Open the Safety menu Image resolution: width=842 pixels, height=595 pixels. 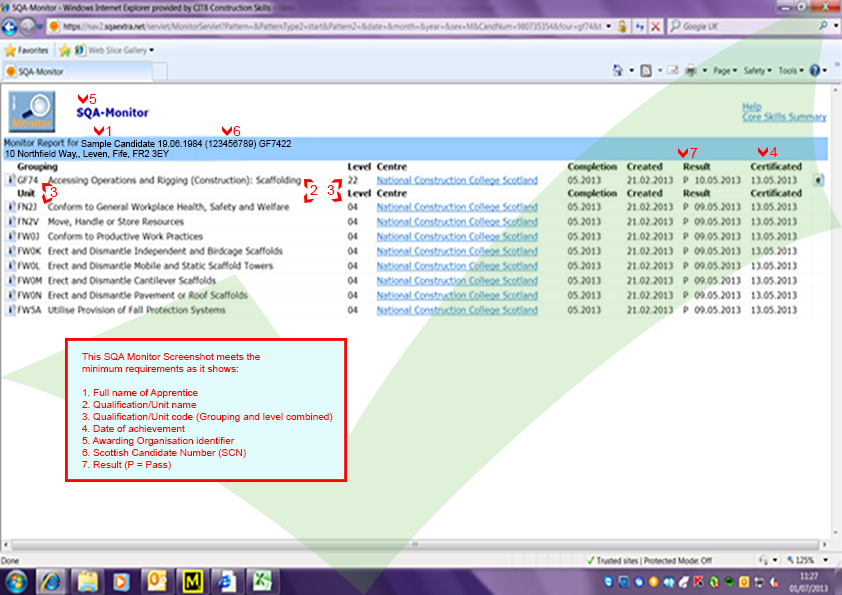pyautogui.click(x=757, y=70)
